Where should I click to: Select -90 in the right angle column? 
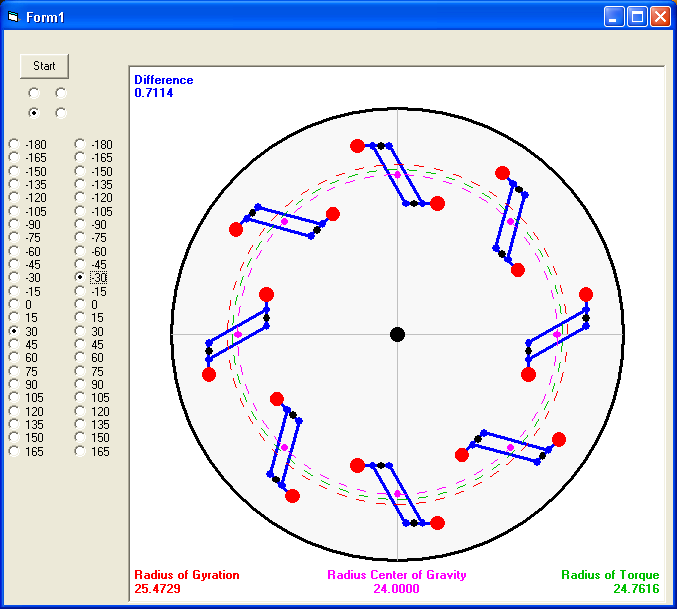click(x=91, y=224)
